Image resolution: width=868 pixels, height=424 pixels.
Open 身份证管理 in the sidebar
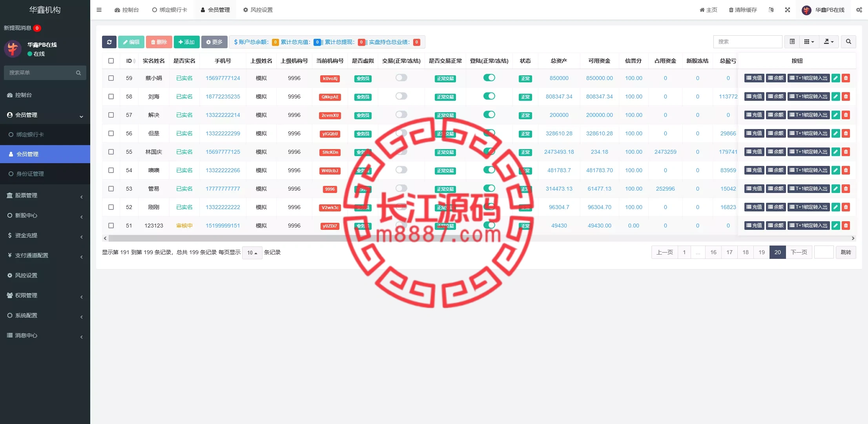point(45,174)
